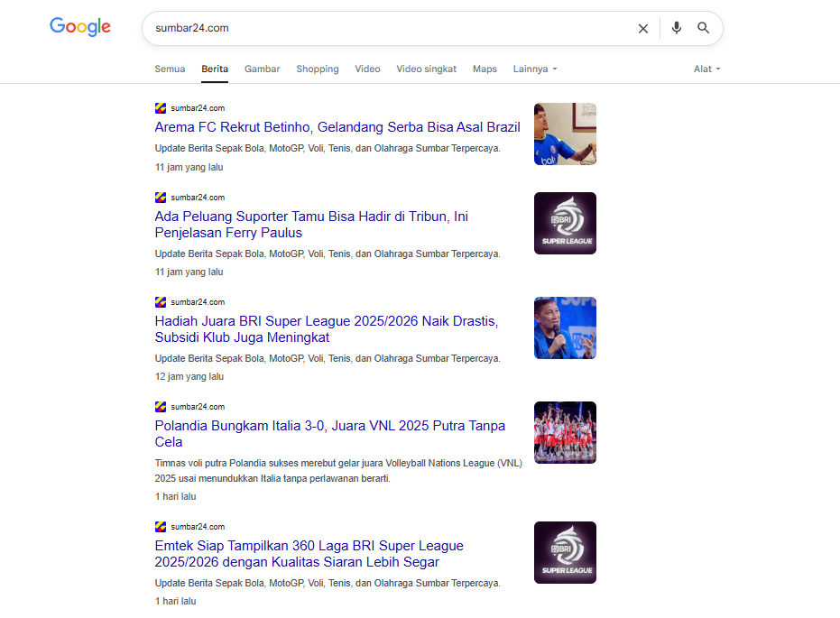Click sumbar24.com source above Emtek headline
Viewport: 840px width, 618px height.
tap(198, 527)
